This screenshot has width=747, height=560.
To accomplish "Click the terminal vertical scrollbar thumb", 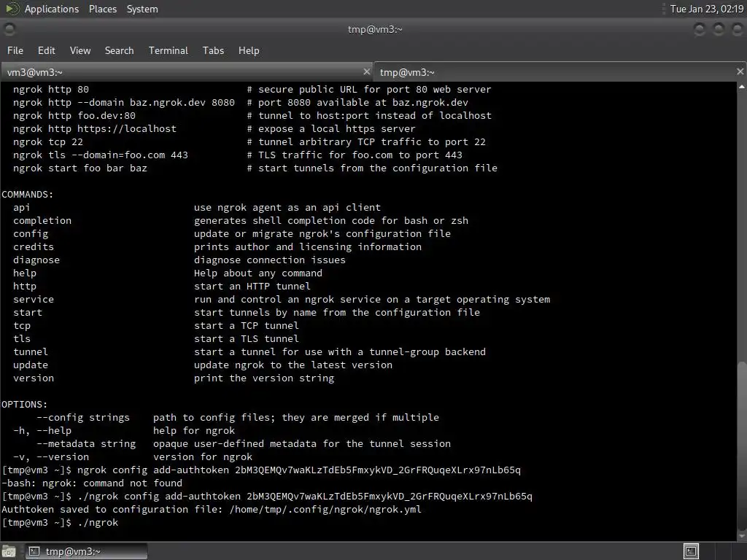I will tap(742, 446).
